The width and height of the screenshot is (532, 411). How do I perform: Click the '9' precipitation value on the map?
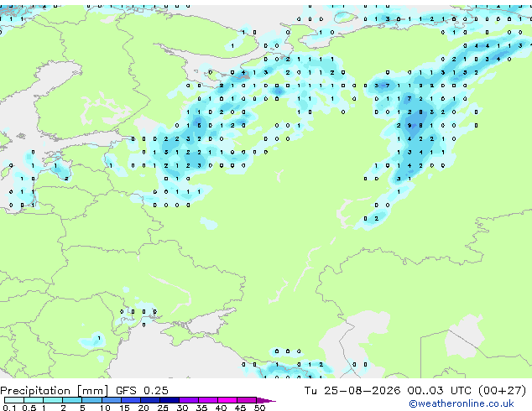click(409, 126)
